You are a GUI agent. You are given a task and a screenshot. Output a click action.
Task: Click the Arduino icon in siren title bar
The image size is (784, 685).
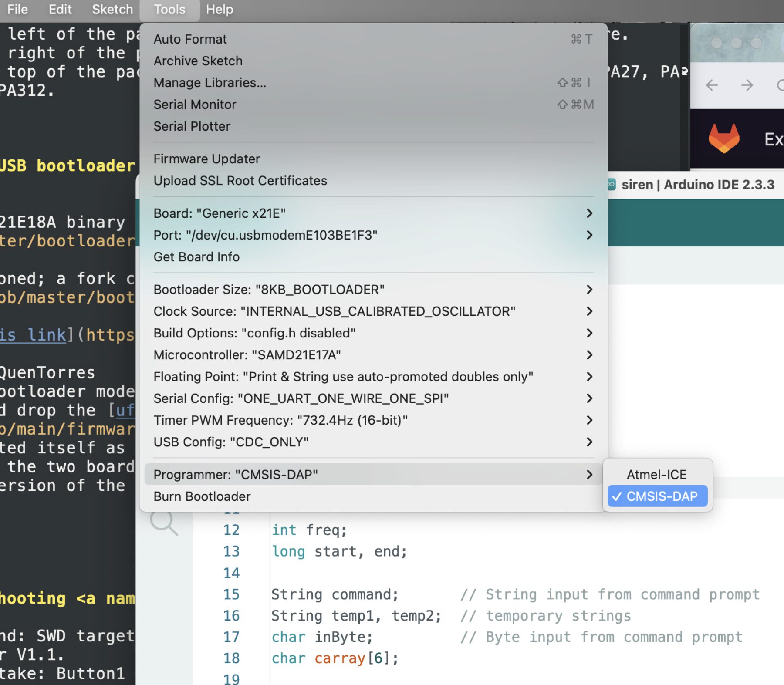point(611,184)
